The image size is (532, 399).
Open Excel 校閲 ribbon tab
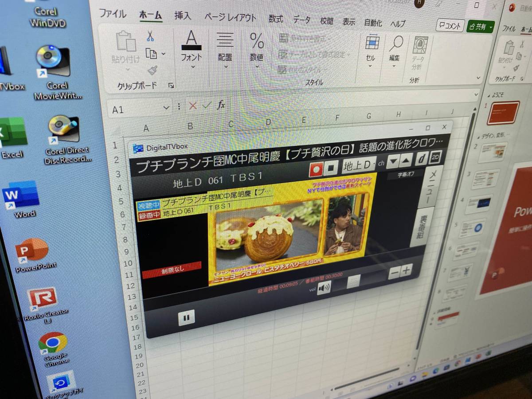[x=327, y=21]
